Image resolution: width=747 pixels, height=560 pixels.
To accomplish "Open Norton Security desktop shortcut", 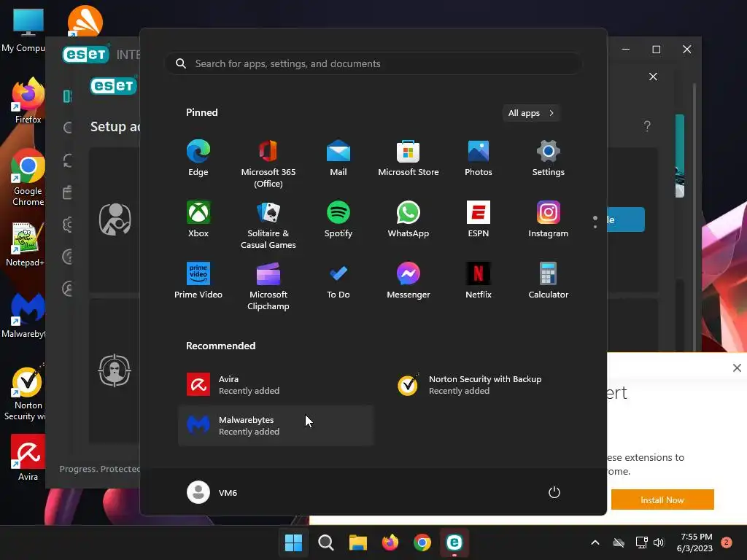I will (26, 392).
